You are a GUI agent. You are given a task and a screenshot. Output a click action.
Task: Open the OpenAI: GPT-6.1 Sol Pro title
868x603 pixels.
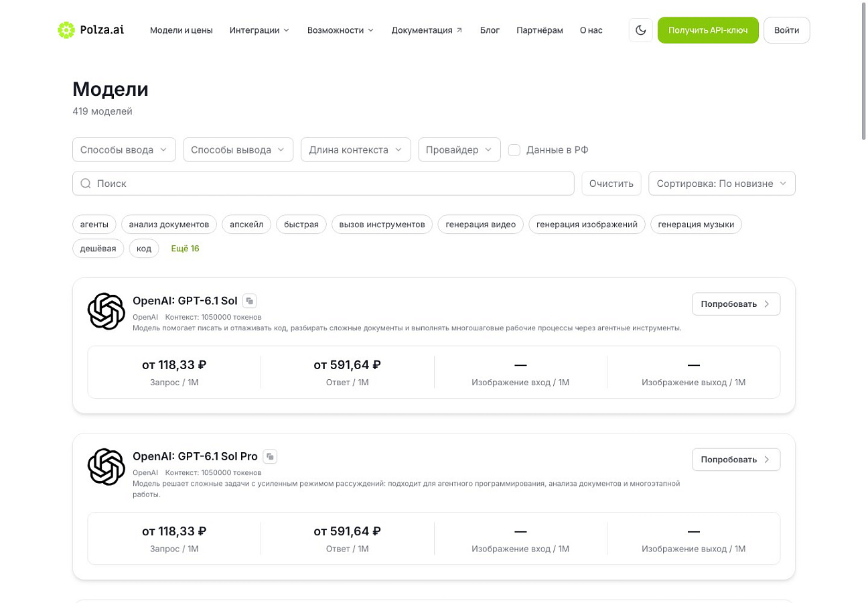pos(195,456)
